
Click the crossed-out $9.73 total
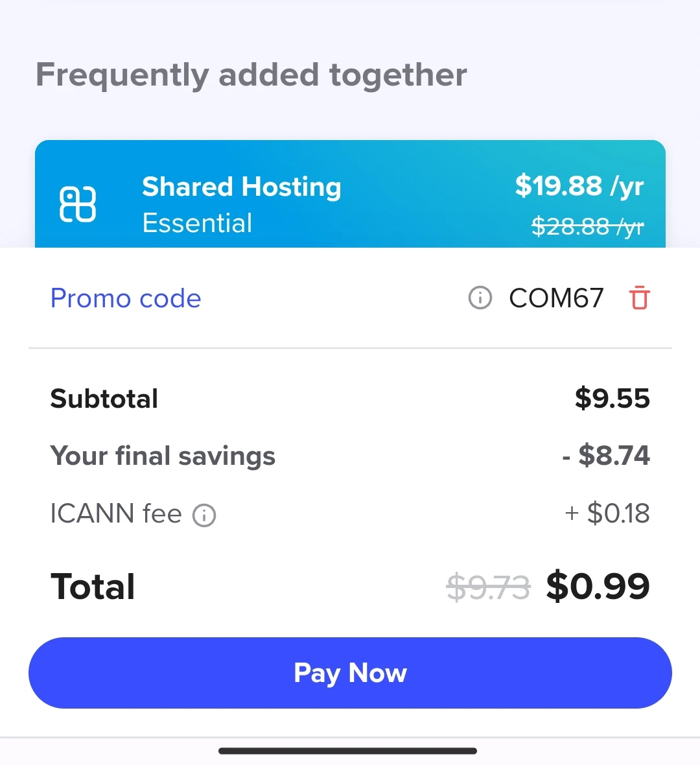488,588
